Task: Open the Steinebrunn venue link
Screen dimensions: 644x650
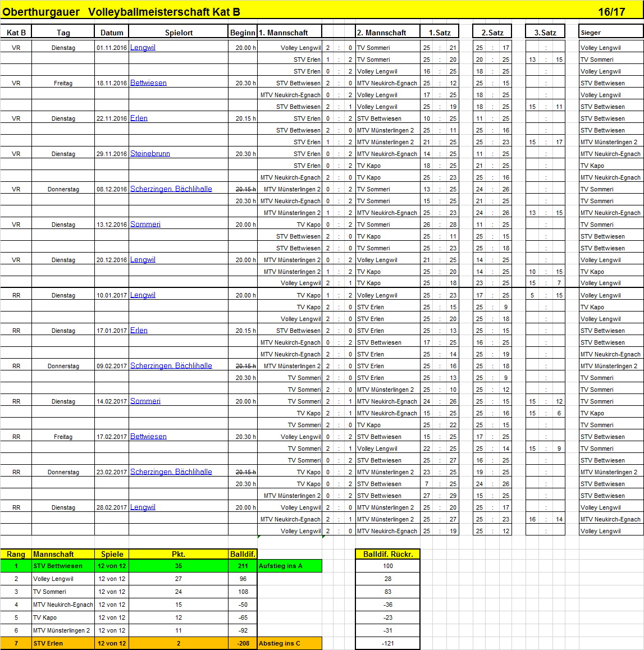Action: pos(150,154)
